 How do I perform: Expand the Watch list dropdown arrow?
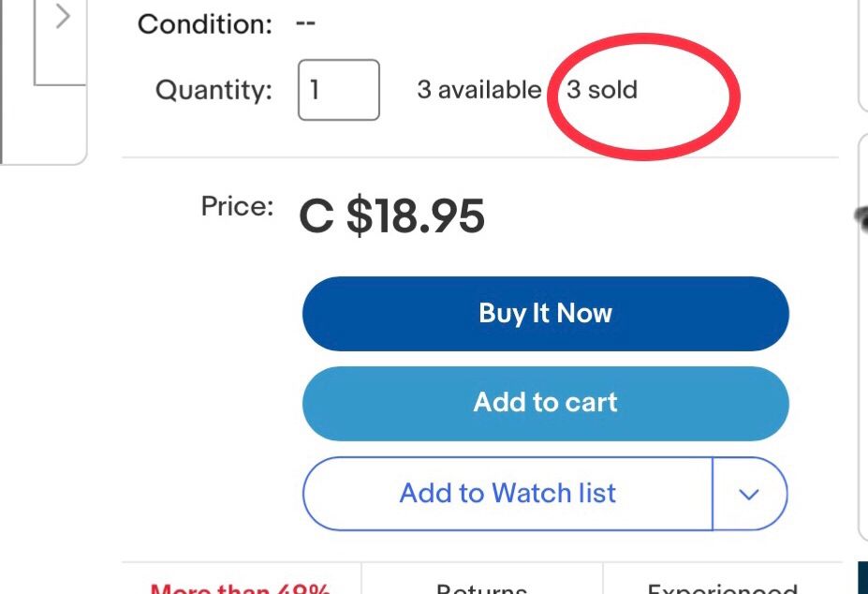point(749,494)
